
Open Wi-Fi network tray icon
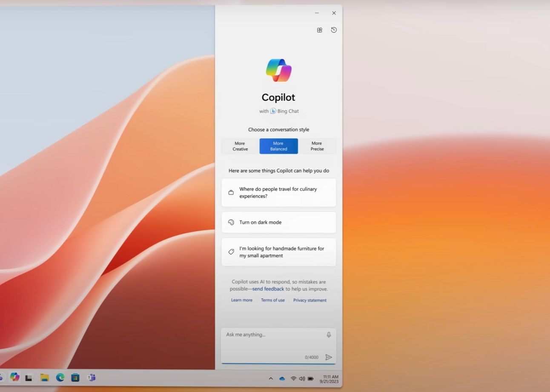pyautogui.click(x=293, y=378)
